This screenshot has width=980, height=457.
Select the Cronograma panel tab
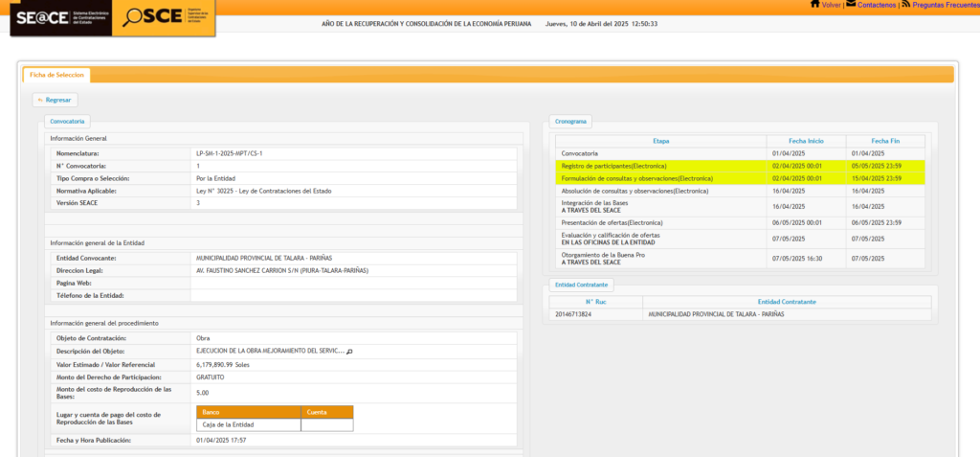pos(571,122)
